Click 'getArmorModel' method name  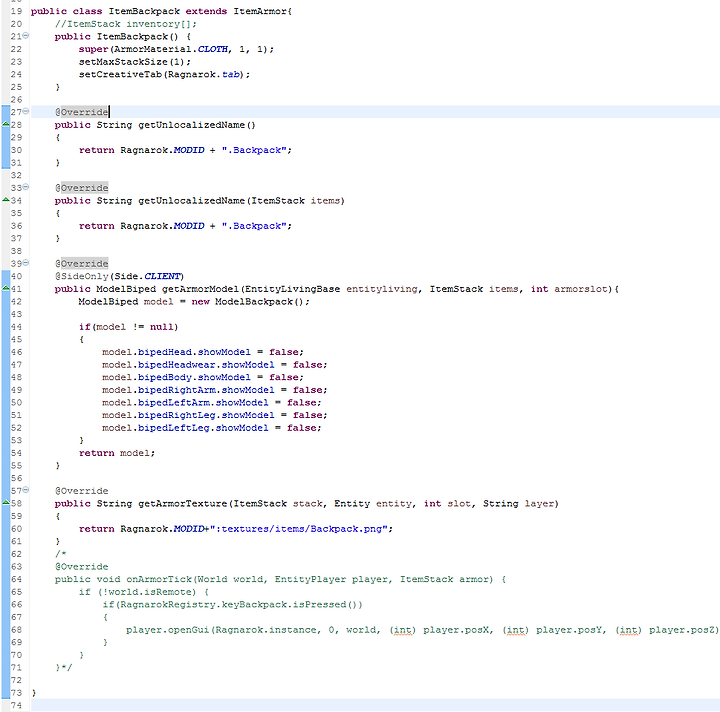[x=200, y=289]
